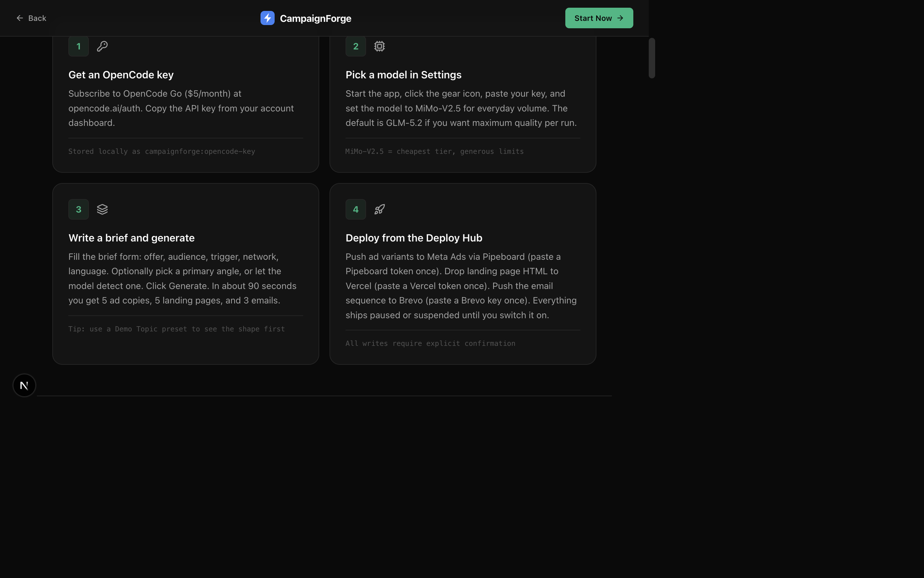Click the CampaignForge lightning bolt logo

[x=267, y=18]
